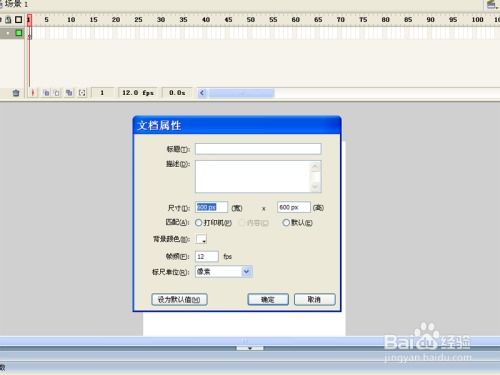Open modify onion markers menu
The height and width of the screenshot is (375, 500).
tap(82, 93)
